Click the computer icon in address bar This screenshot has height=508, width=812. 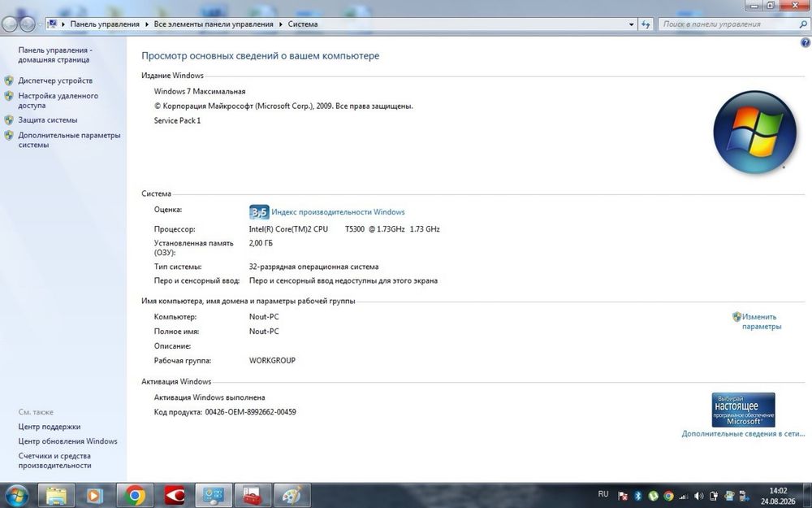click(52, 24)
